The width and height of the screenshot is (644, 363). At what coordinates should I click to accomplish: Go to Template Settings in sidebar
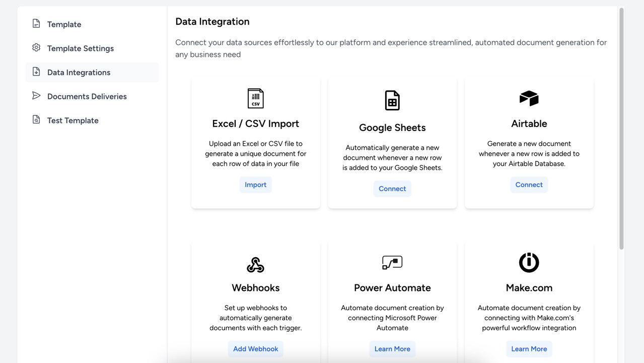pyautogui.click(x=81, y=48)
